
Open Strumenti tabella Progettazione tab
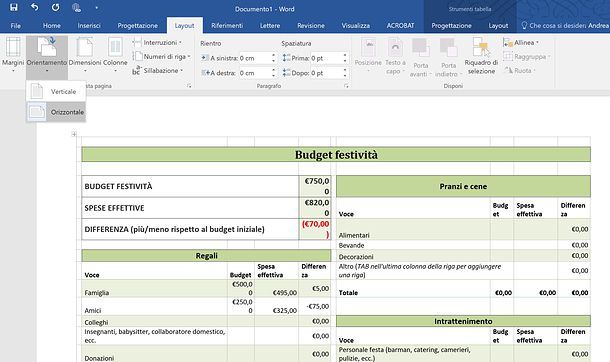click(451, 26)
